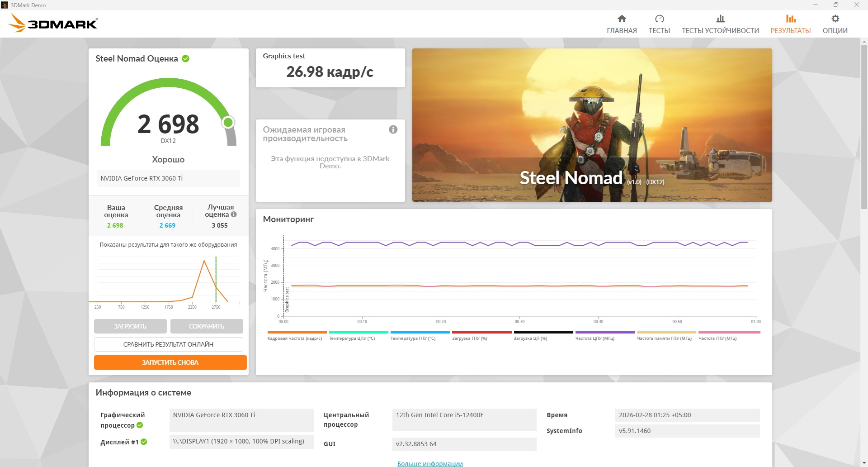Click green check next to Steel Nomad Оценка
This screenshot has width=868, height=467.
(185, 58)
